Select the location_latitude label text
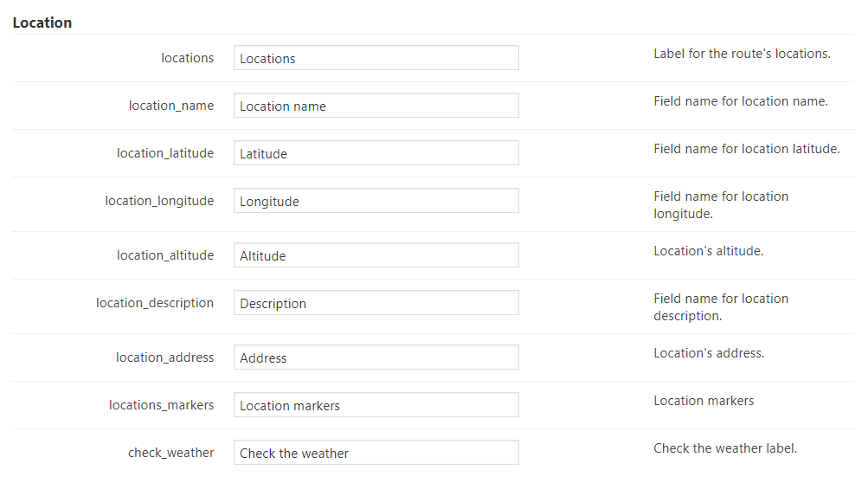The image size is (868, 483). coord(165,153)
